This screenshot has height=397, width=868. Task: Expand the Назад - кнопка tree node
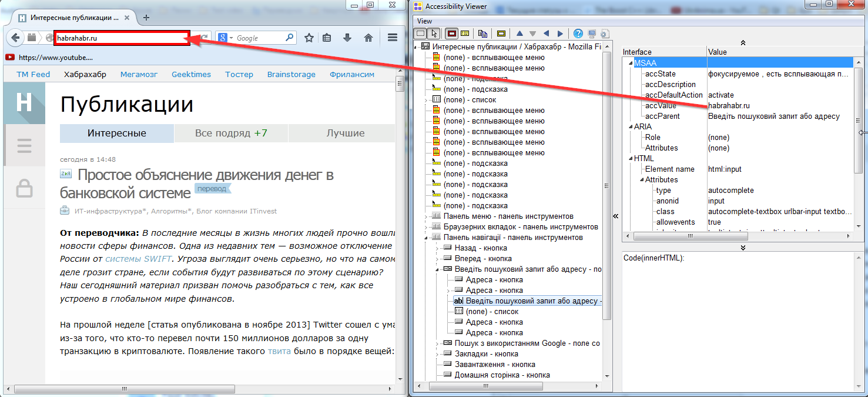(438, 248)
